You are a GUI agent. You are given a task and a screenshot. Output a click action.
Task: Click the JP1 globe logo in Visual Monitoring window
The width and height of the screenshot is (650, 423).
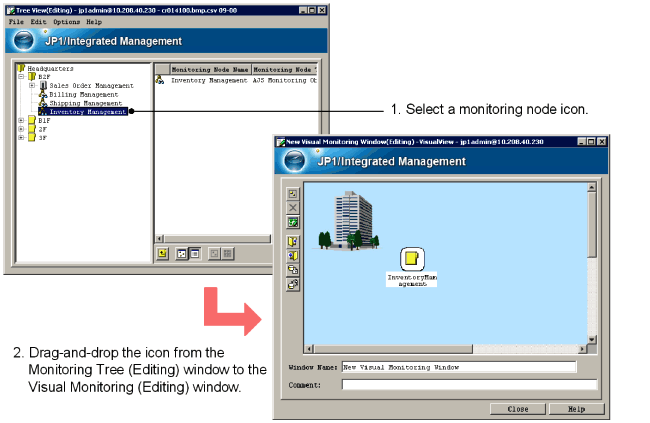point(294,160)
